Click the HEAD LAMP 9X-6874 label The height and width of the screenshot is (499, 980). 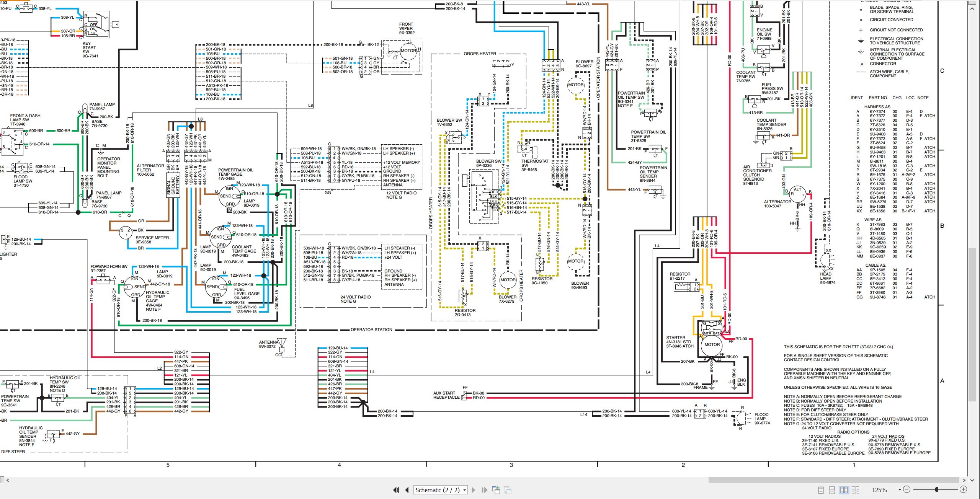click(x=827, y=278)
